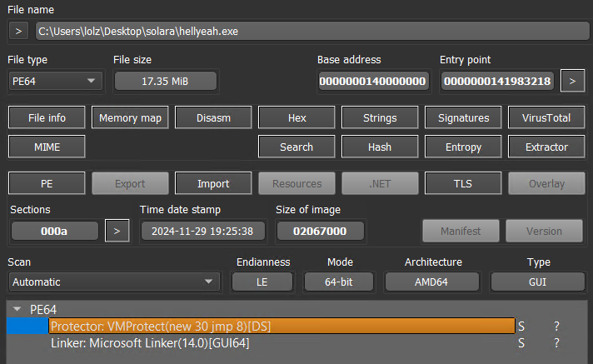This screenshot has height=364, width=593.
Task: Click the question mark on VMProtect row
Action: pyautogui.click(x=556, y=326)
